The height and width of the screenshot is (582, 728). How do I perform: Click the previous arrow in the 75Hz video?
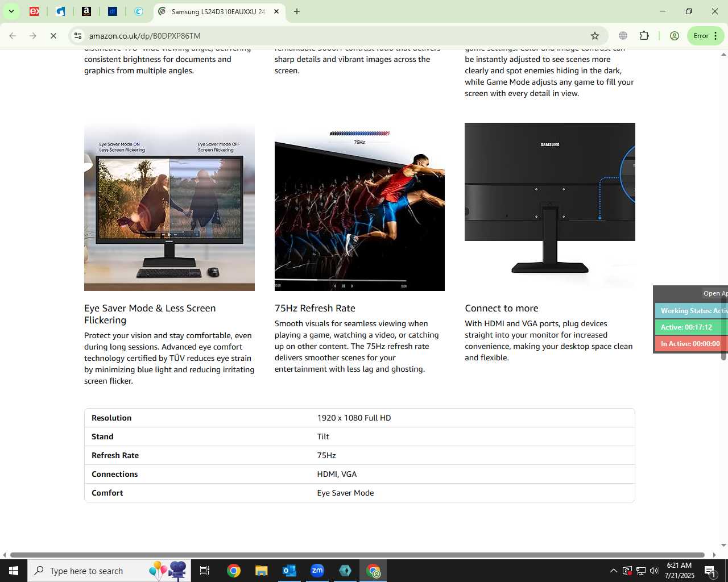[x=335, y=286]
